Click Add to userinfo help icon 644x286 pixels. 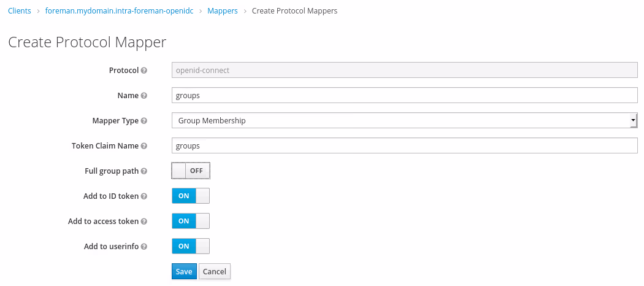[x=144, y=247]
